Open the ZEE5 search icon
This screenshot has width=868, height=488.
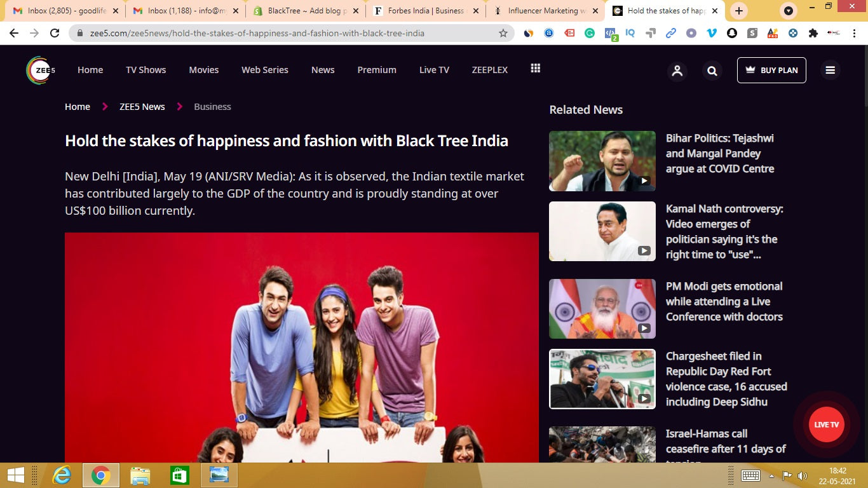coord(712,71)
